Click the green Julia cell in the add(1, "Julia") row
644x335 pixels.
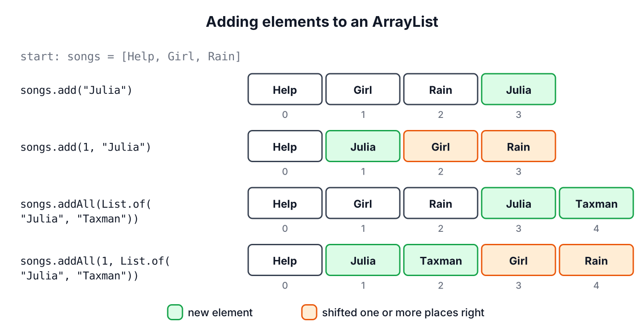coord(363,146)
